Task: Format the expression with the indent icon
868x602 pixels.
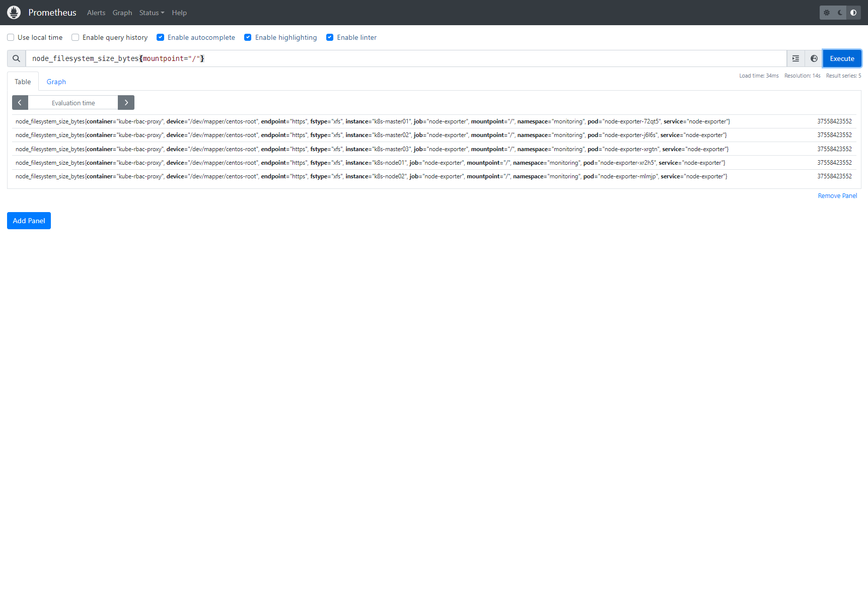Action: [x=795, y=58]
